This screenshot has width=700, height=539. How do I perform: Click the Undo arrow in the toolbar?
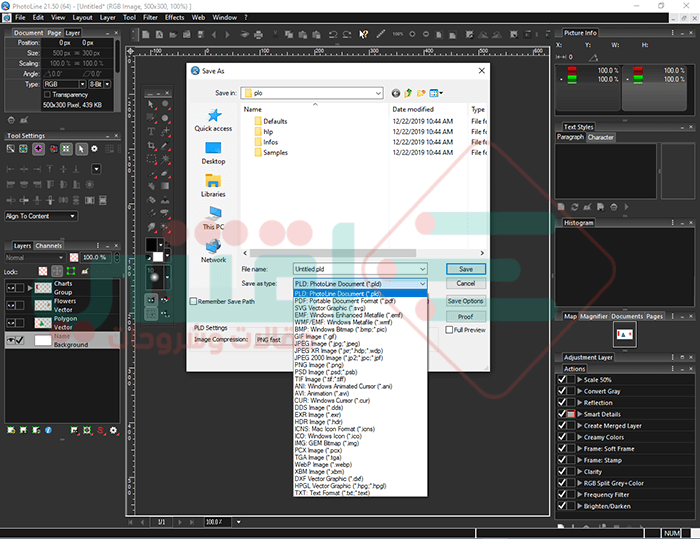click(333, 34)
